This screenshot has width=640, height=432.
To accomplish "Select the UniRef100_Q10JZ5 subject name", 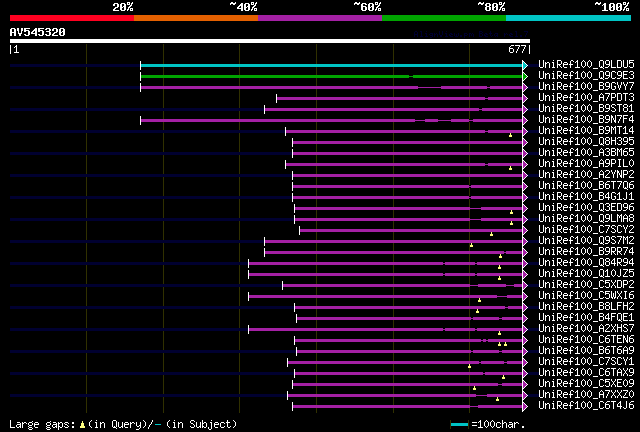I will [586, 274].
